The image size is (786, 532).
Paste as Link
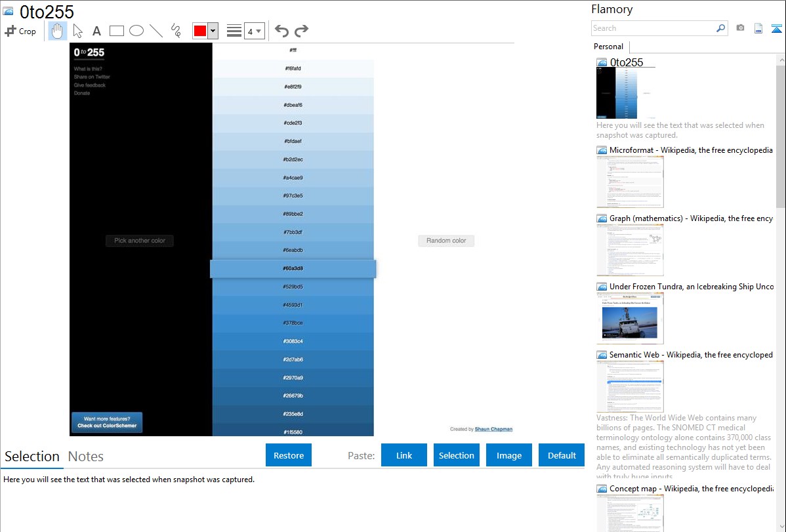(404, 455)
